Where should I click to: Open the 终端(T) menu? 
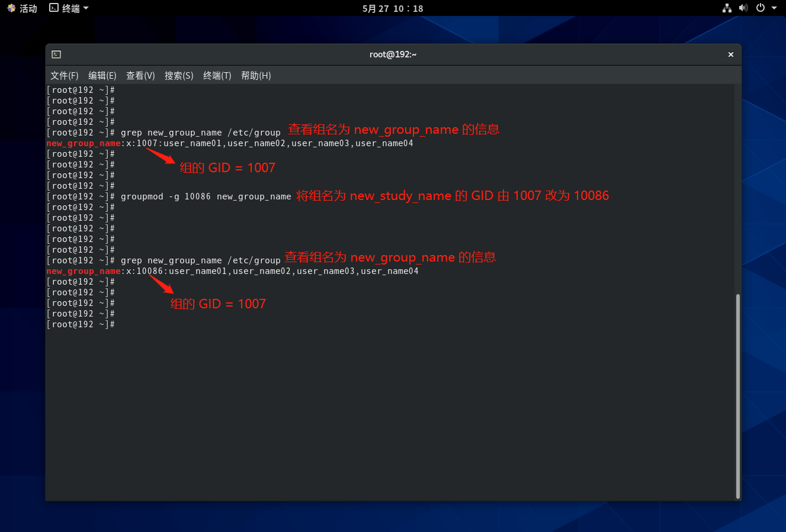[217, 76]
